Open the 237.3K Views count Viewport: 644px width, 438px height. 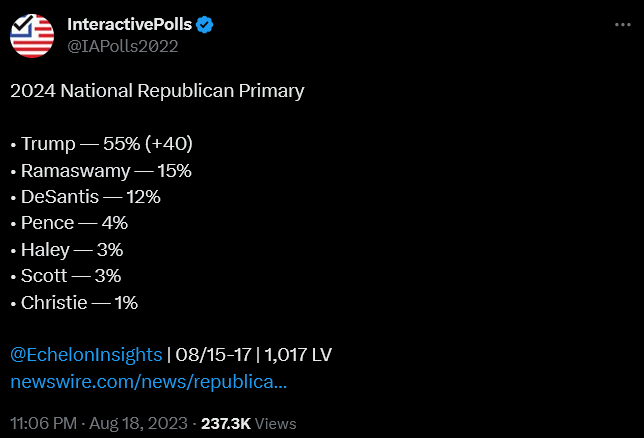[x=248, y=423]
